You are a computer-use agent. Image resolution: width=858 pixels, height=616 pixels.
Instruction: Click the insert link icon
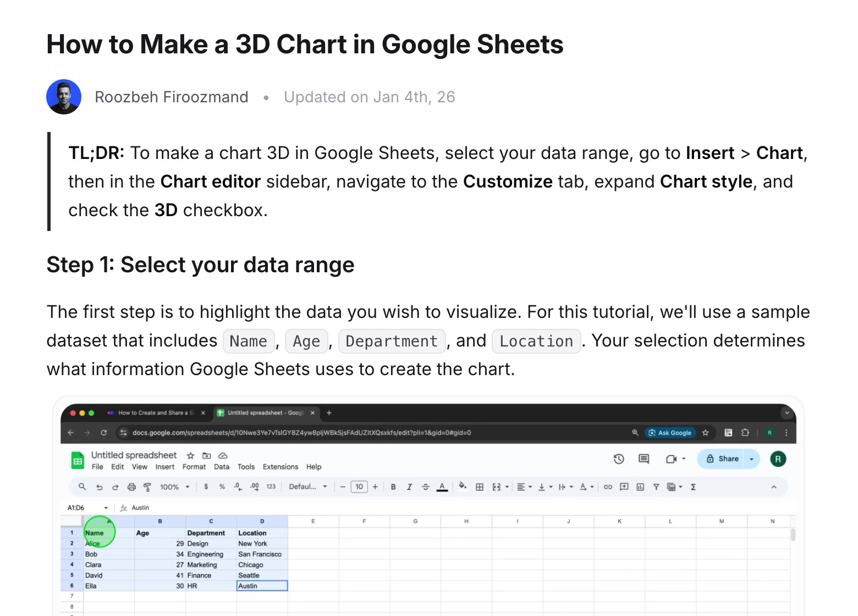[x=608, y=487]
